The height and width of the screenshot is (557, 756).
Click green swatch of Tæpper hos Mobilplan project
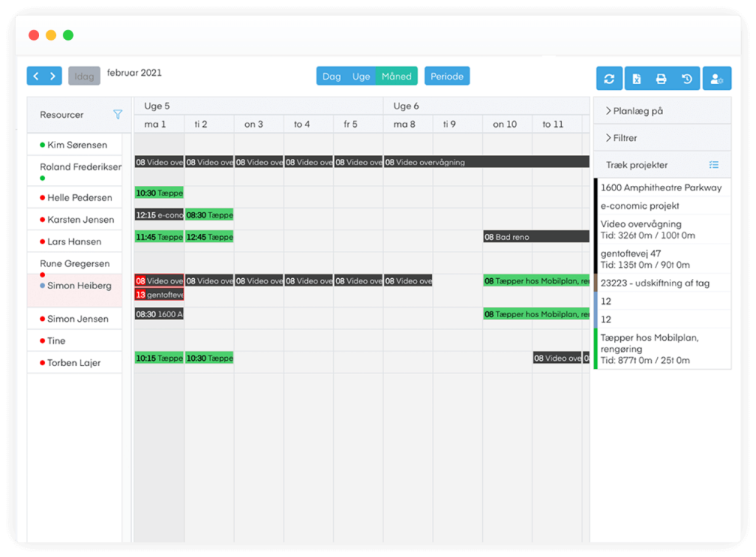[596, 348]
